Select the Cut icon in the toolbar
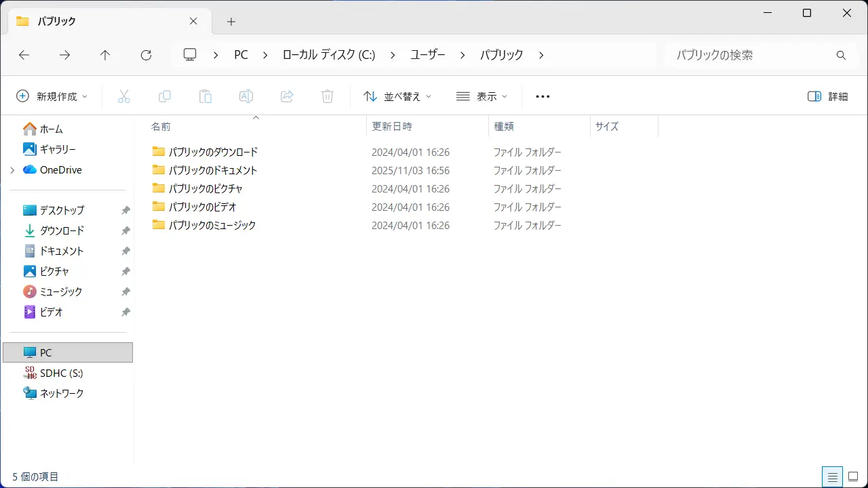This screenshot has width=868, height=488. 124,96
